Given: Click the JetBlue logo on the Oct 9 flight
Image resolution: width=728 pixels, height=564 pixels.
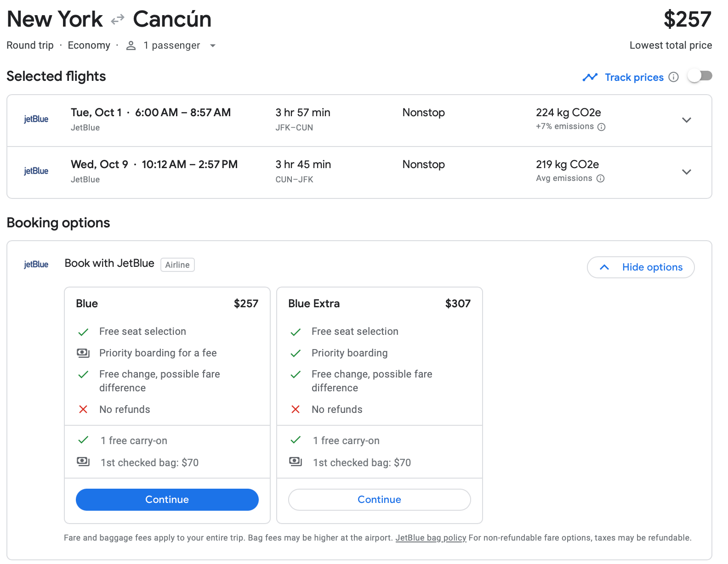Looking at the screenshot, I should tap(36, 171).
